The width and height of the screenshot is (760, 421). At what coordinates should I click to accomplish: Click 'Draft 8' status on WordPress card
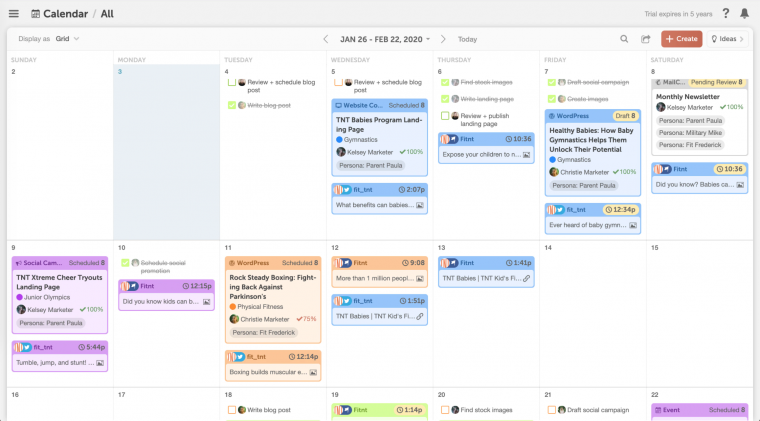625,116
